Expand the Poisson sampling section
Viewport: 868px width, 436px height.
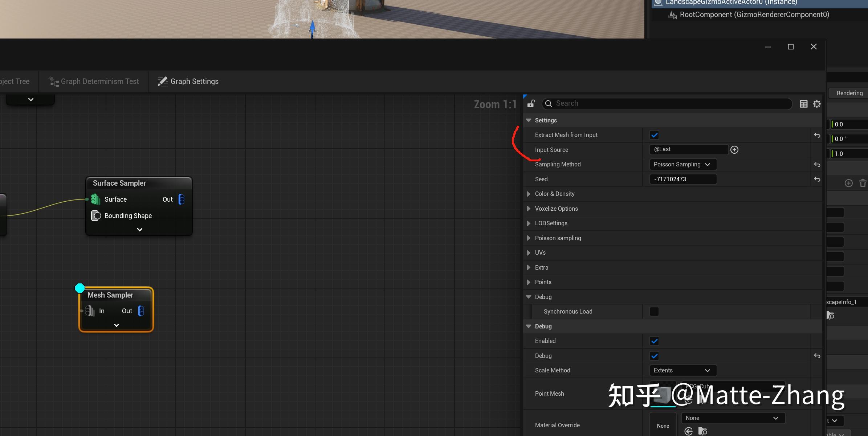pos(529,238)
